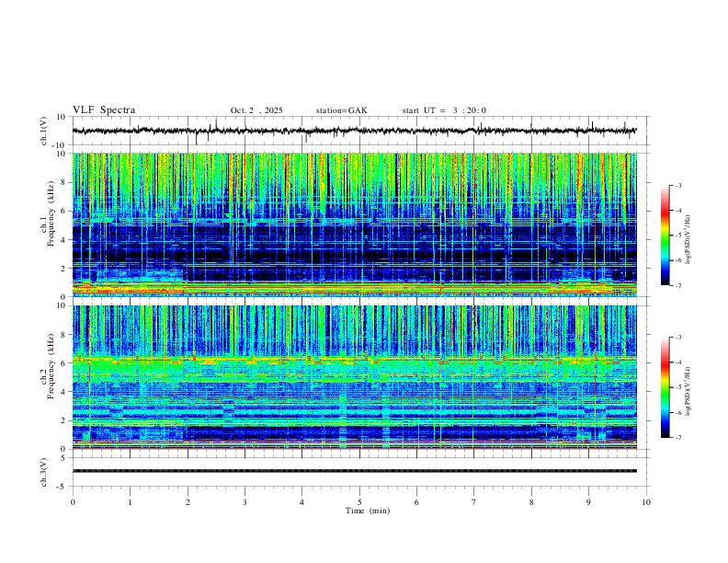Click time-axis tick label "9"
The height and width of the screenshot is (563, 728).
588,502
